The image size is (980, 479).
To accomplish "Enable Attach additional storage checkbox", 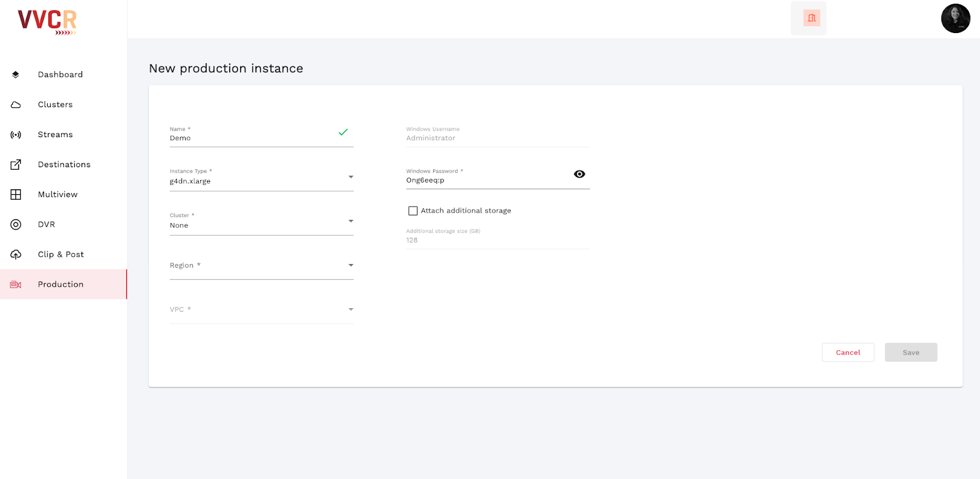I will 413,211.
